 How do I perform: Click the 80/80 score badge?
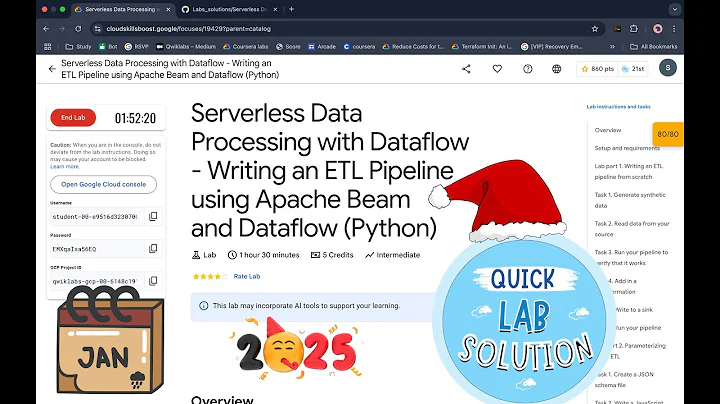668,134
